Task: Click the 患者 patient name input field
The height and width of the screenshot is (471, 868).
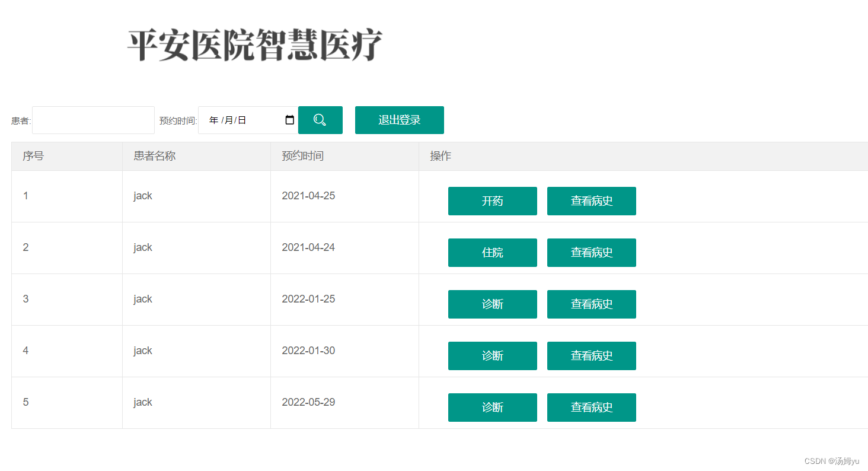Action: 93,120
